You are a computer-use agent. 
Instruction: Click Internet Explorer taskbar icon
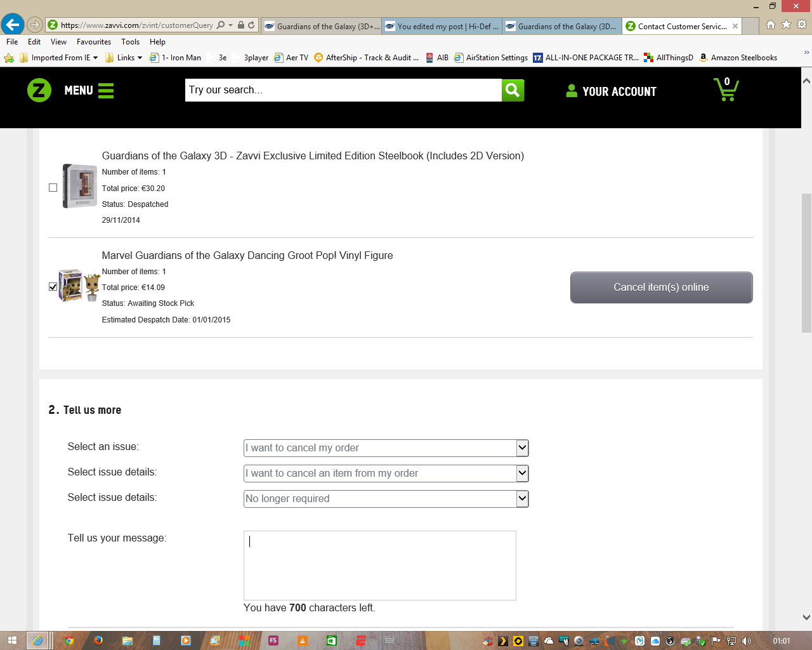(x=38, y=640)
